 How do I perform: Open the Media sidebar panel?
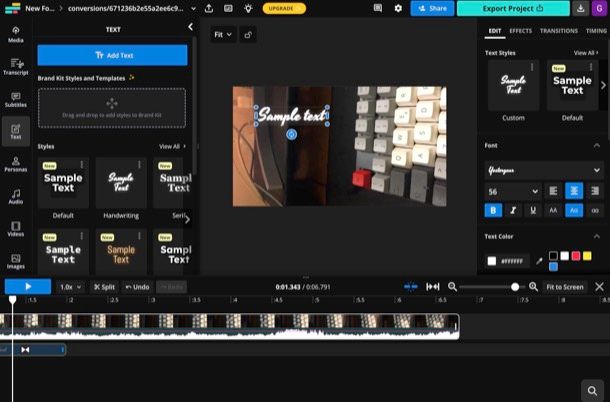[x=16, y=34]
